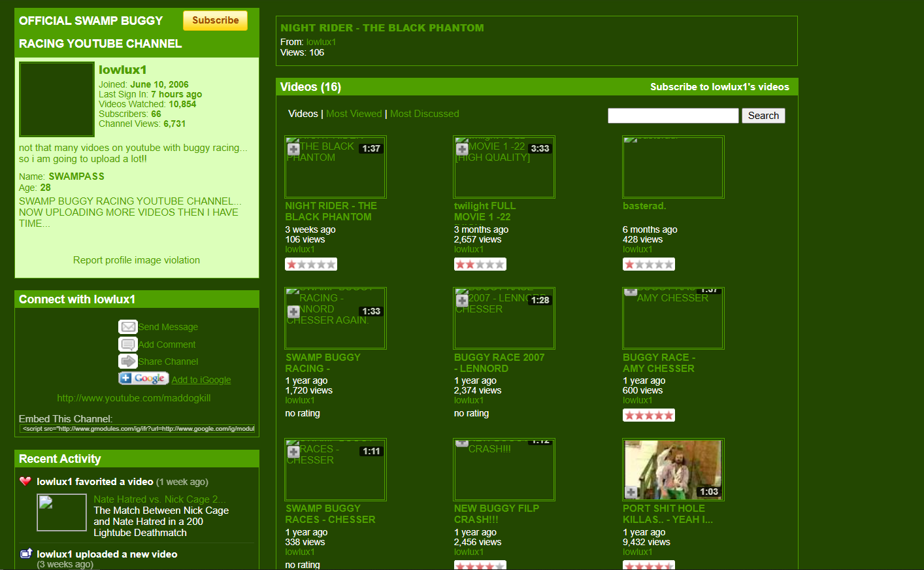Open the Send Message link
Viewport: 924px width, 570px height.
click(168, 327)
